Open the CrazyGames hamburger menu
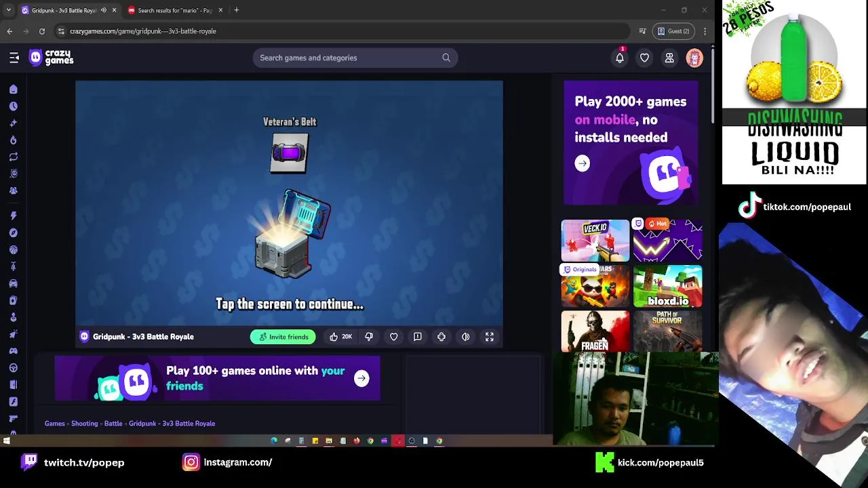868x488 pixels. [14, 58]
